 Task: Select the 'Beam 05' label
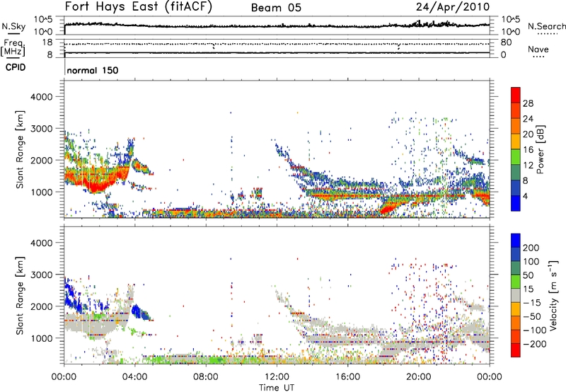276,8
